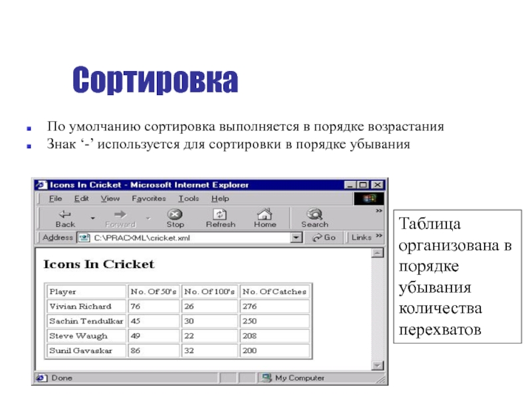Click the 'No. Of 50's' header cell
532x399 pixels.
tap(154, 291)
